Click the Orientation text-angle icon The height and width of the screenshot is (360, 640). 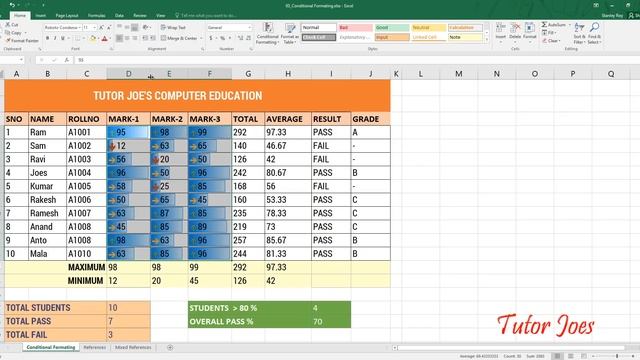(x=145, y=27)
